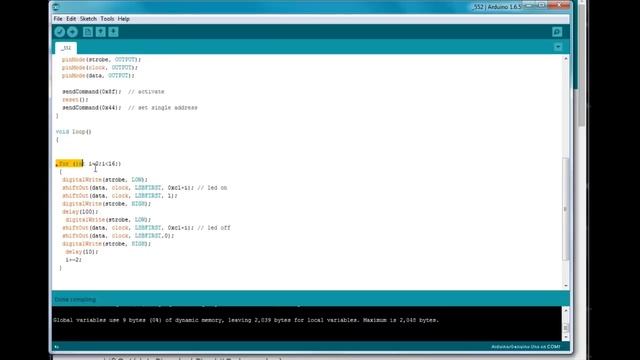Select the _552 sketch tab

pos(66,48)
